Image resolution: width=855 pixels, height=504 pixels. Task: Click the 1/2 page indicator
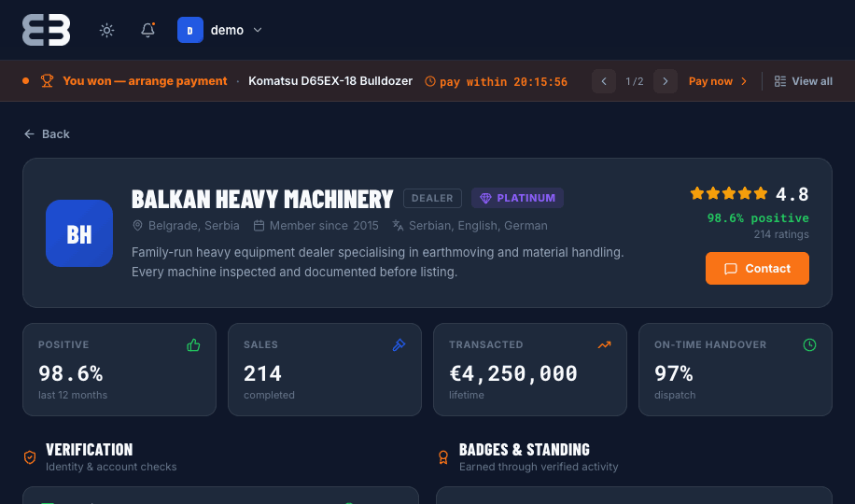click(x=635, y=81)
